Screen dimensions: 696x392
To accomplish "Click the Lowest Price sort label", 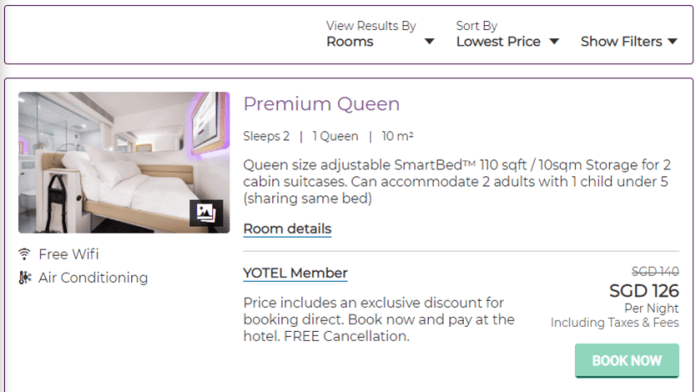I will pyautogui.click(x=498, y=42).
